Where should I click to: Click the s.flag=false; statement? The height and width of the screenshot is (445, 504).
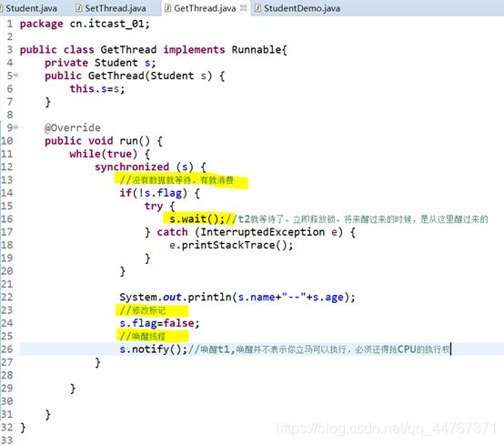tap(159, 323)
